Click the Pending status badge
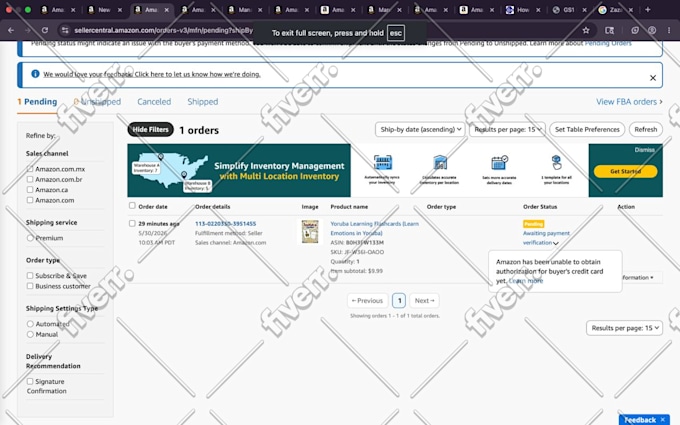 pyautogui.click(x=533, y=224)
